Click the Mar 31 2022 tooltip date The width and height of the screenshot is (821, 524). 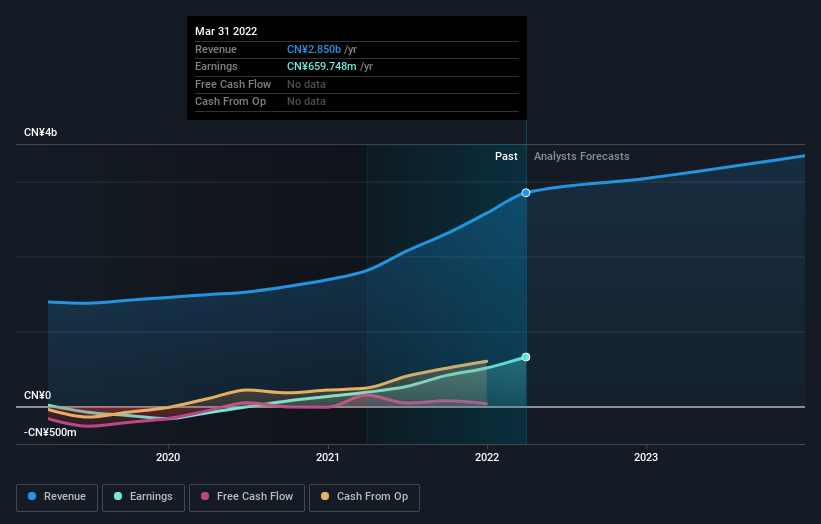tap(226, 31)
